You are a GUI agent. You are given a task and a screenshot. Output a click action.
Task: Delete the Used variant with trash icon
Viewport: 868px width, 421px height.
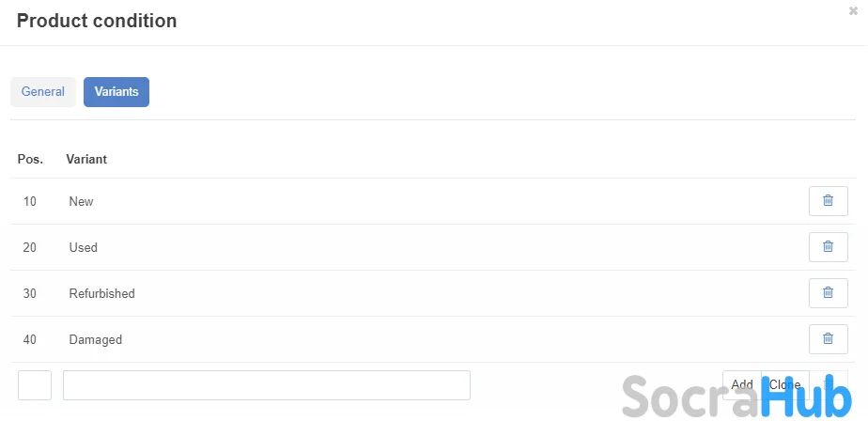[828, 247]
